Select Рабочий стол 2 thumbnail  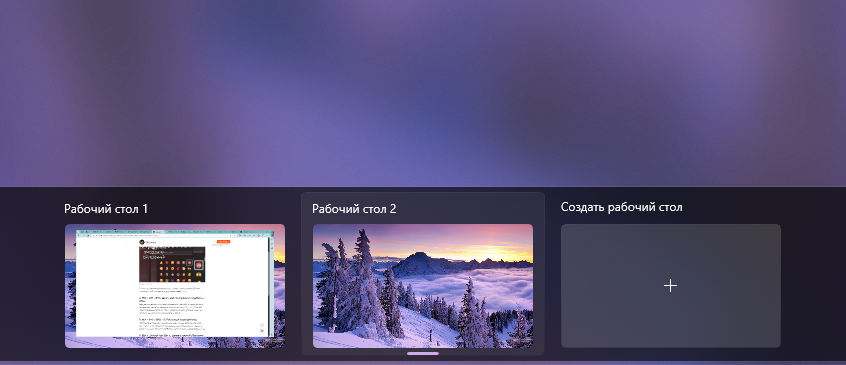[x=423, y=286]
